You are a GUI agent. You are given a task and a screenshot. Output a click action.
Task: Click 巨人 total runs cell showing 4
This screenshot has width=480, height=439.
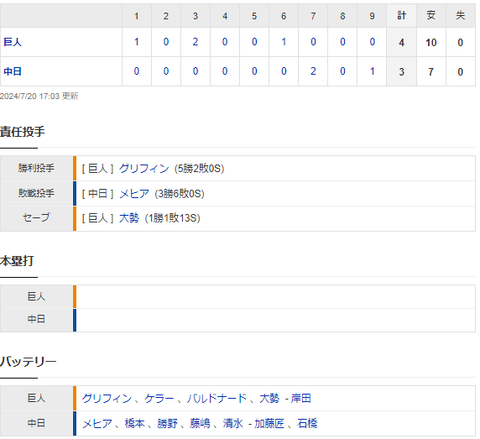coord(401,42)
